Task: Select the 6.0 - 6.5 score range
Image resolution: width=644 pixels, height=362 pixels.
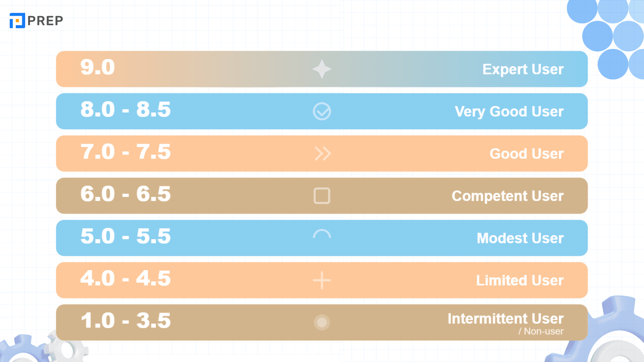Action: [125, 194]
